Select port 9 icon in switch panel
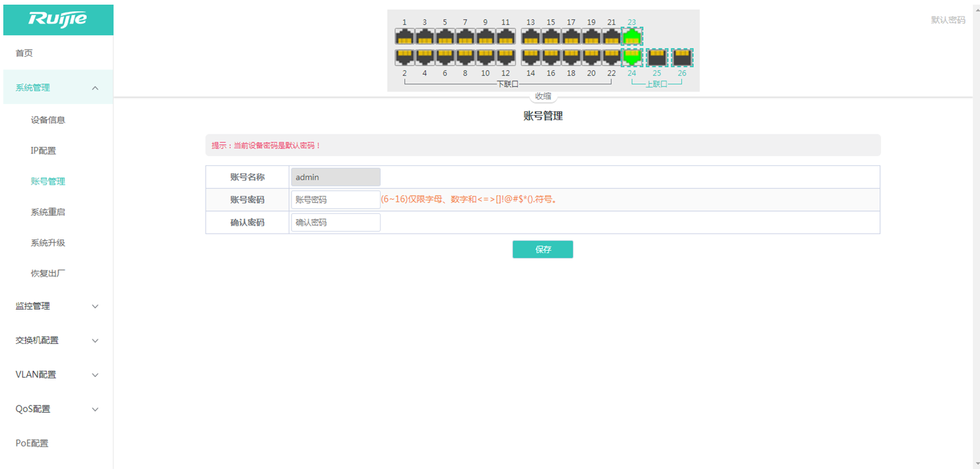This screenshot has width=980, height=471. point(485,37)
